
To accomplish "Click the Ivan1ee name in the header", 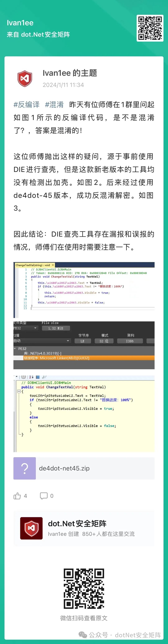I will [20, 23].
